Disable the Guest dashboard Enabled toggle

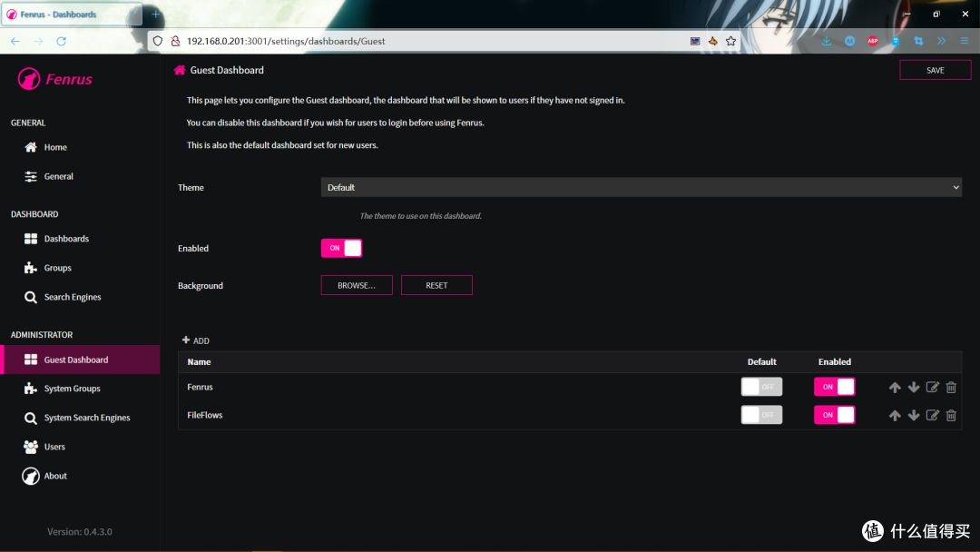click(x=341, y=248)
